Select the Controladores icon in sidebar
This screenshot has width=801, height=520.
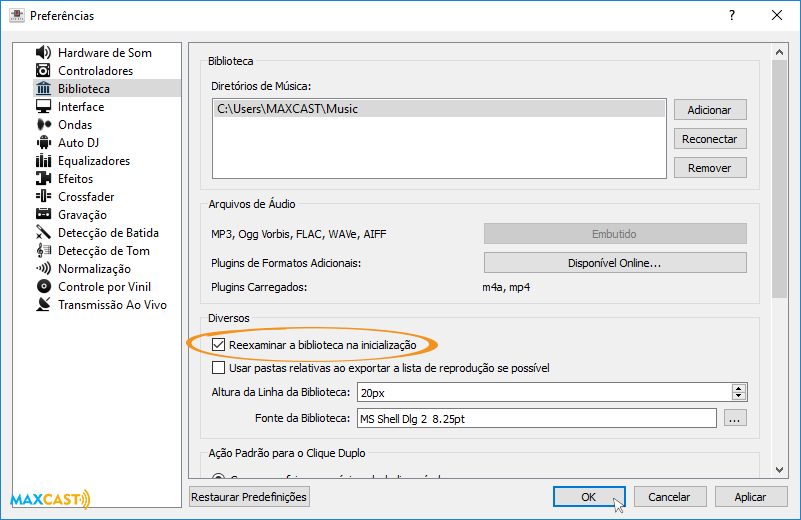tap(43, 71)
